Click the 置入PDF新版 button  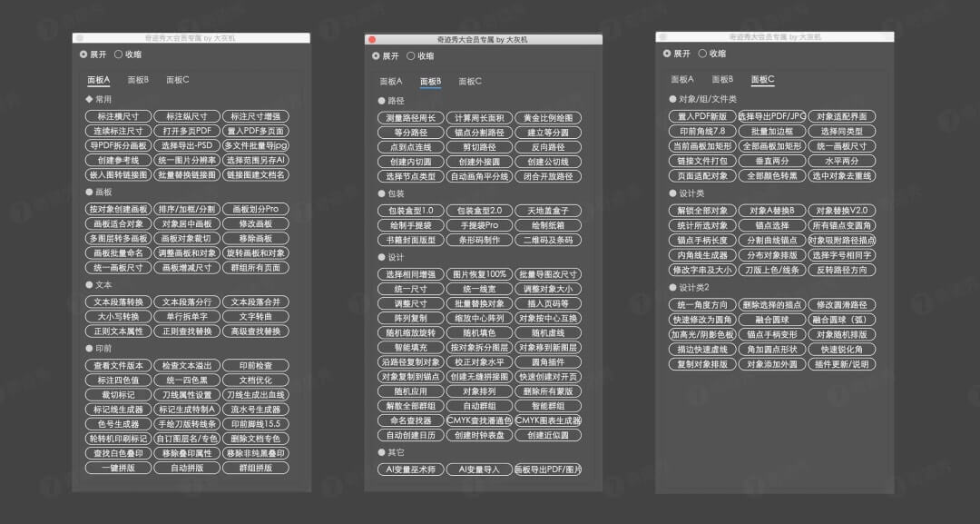(x=701, y=116)
